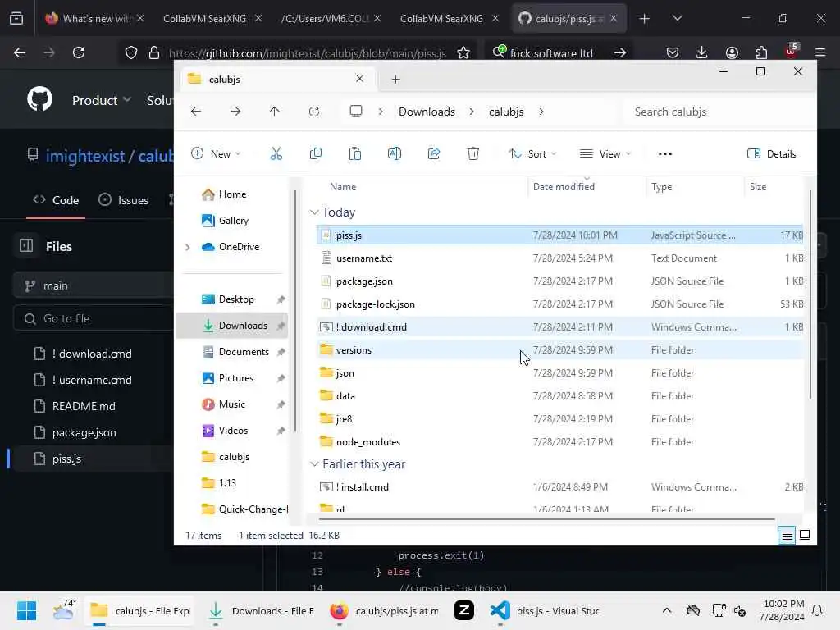Viewport: 840px width, 630px height.
Task: Open the Issues tab on GitHub
Action: tap(124, 200)
